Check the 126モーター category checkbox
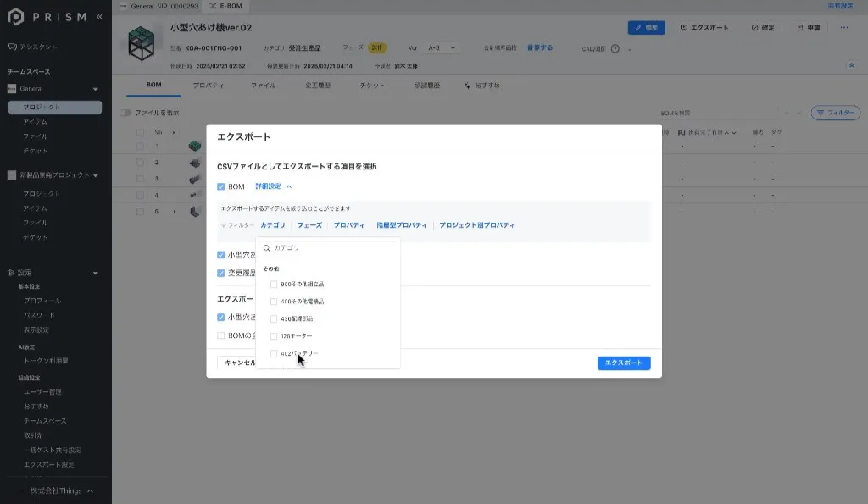The image size is (868, 504). pyautogui.click(x=274, y=336)
